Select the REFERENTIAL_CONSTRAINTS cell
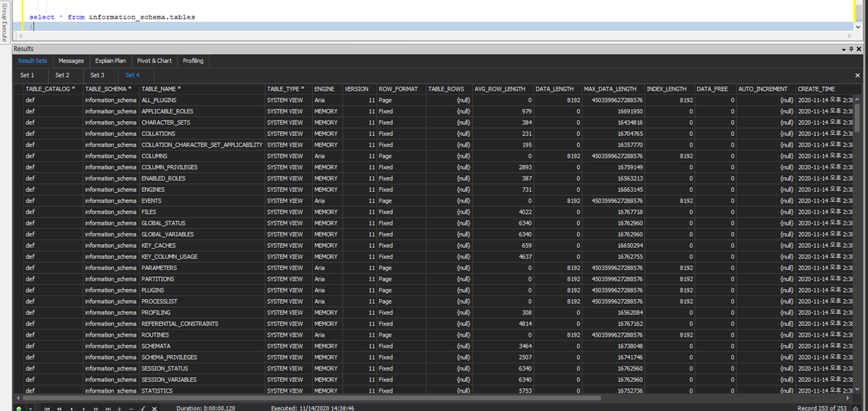The width and height of the screenshot is (868, 411). pos(202,324)
